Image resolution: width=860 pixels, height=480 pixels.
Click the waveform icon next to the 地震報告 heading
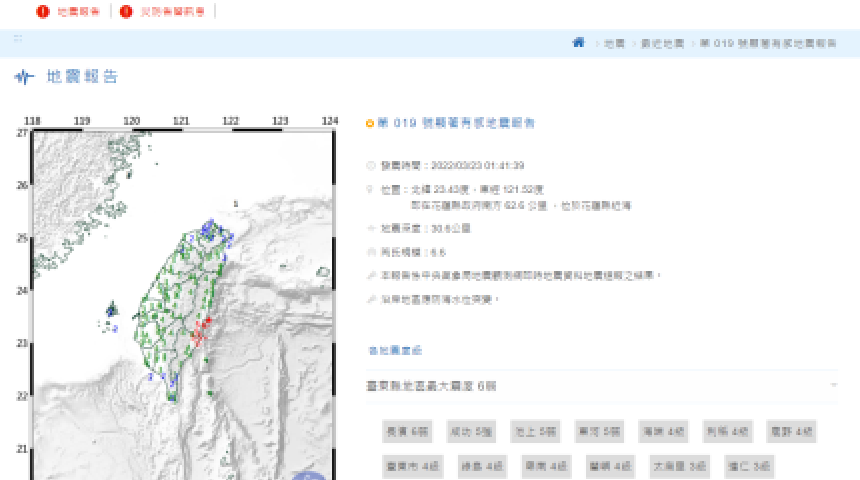click(x=25, y=77)
